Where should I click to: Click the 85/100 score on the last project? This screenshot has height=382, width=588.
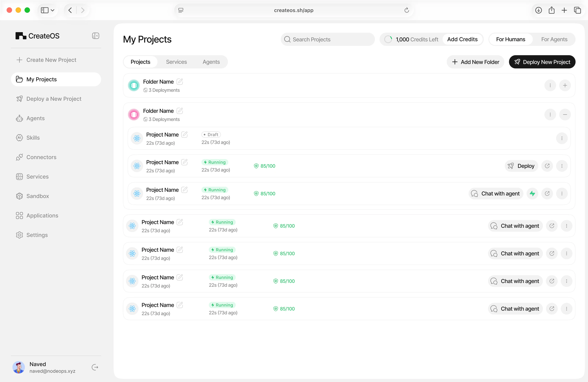(284, 309)
